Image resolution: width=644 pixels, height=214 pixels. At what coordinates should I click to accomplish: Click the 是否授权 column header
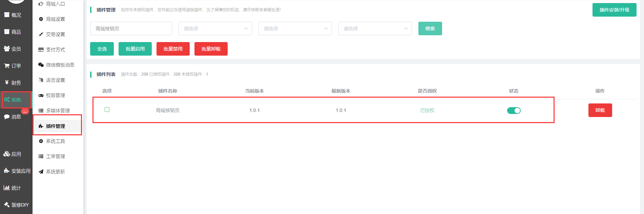pyautogui.click(x=427, y=91)
